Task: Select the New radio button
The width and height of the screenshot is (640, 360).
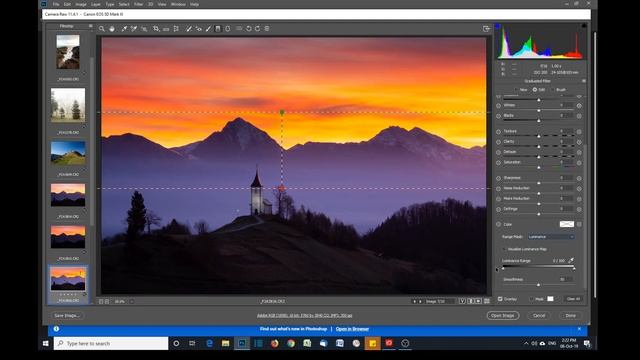Action: pos(517,89)
